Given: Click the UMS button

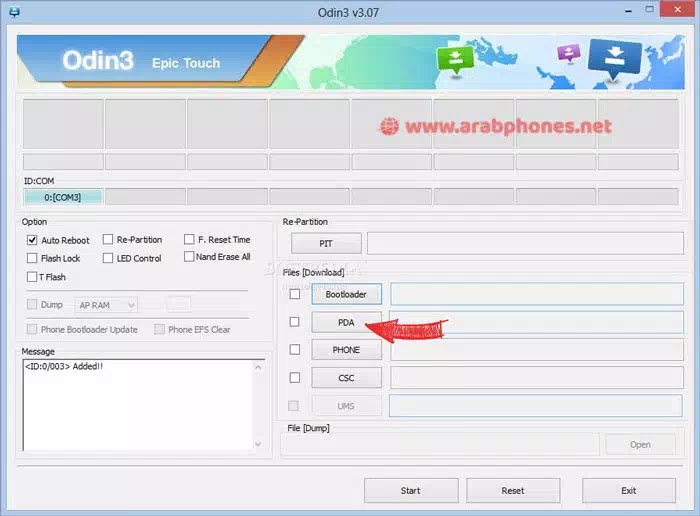Looking at the screenshot, I should click(x=346, y=406).
